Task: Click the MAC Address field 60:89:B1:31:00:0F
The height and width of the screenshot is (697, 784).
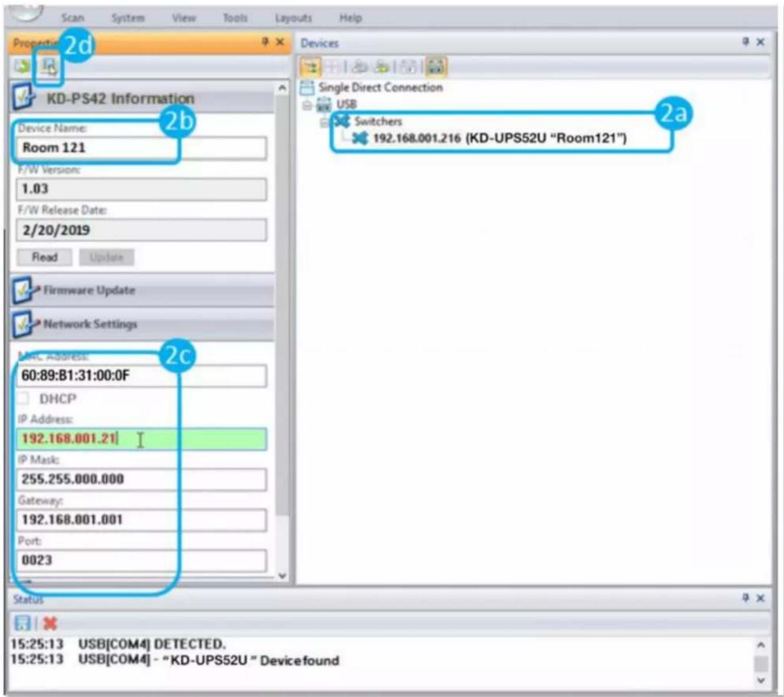Action: point(141,375)
